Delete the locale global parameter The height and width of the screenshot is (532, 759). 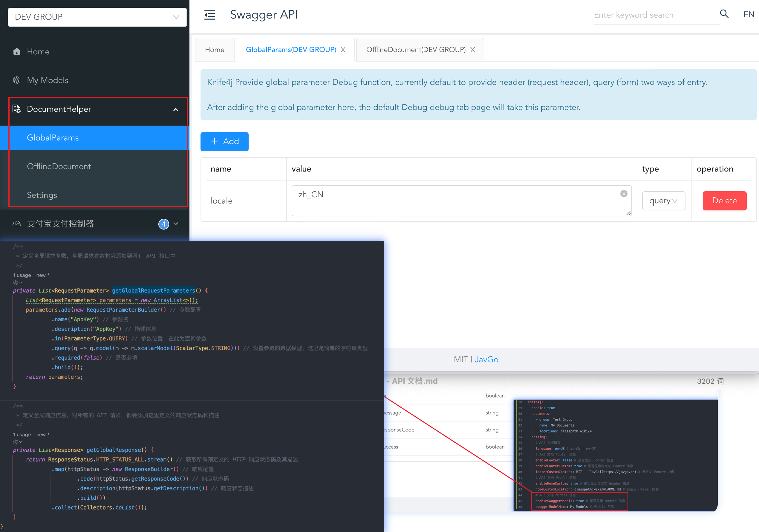click(724, 201)
